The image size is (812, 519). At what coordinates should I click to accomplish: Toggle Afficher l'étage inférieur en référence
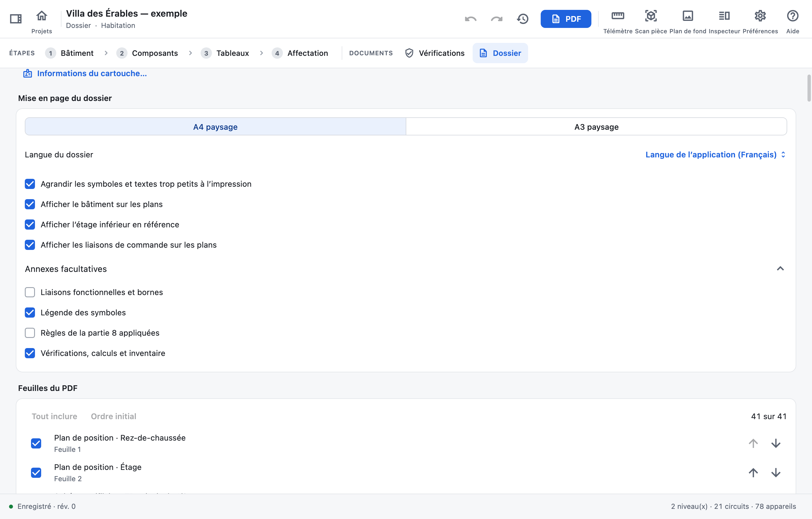click(30, 225)
